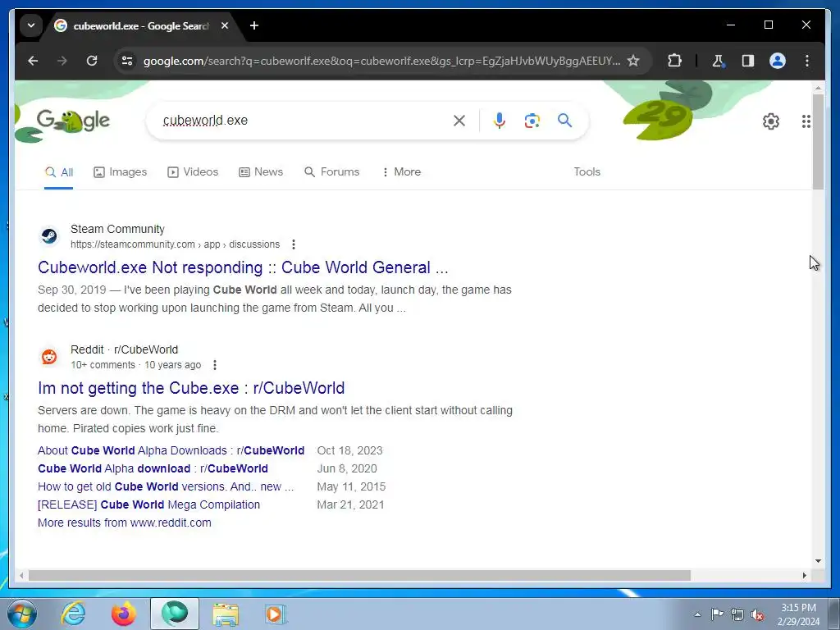
Task: Open RELEASE Cube World Mega Compilation link
Action: (x=149, y=504)
